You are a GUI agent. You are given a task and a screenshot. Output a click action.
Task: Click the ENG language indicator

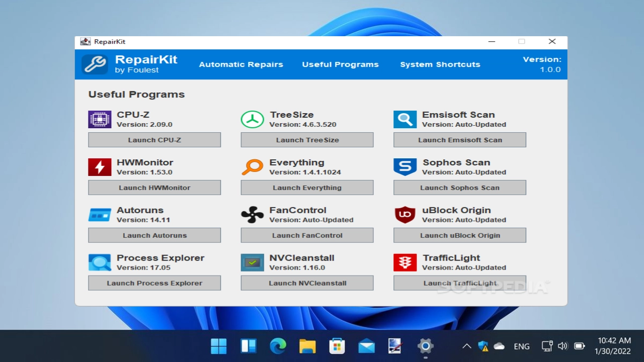coord(522,346)
